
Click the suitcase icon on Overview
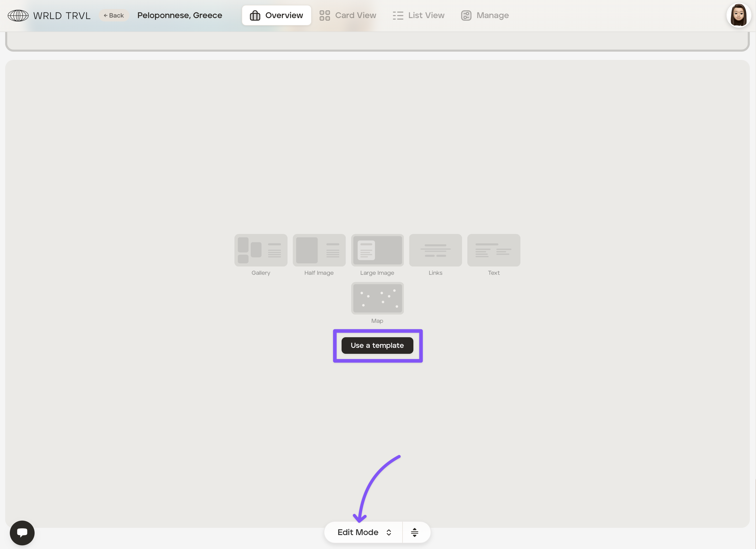tap(255, 15)
